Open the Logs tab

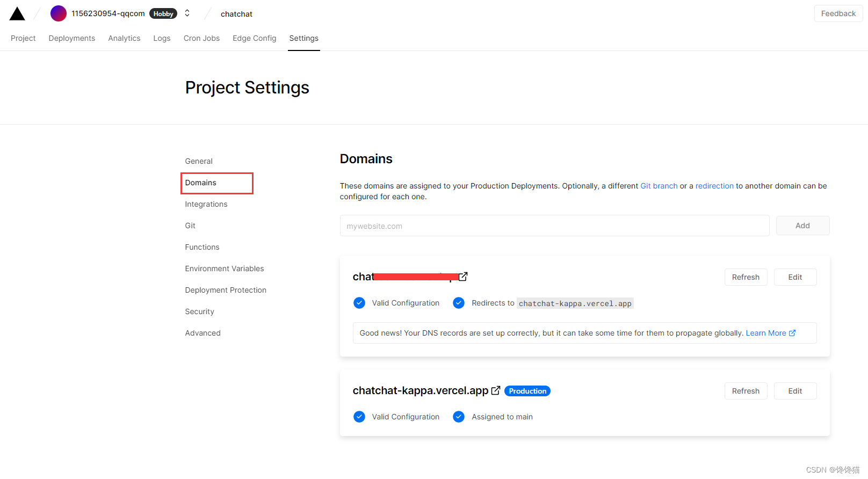(162, 38)
